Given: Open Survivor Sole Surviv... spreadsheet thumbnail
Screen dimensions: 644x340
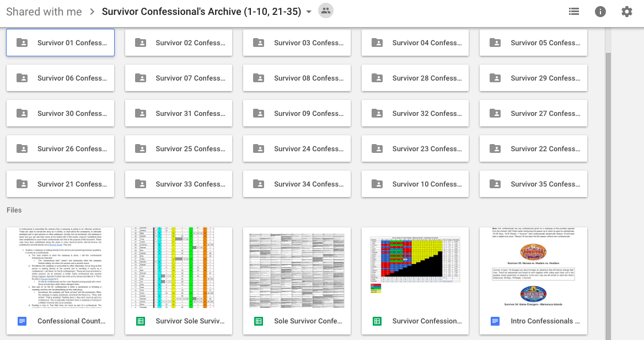Looking at the screenshot, I should pos(179,268).
